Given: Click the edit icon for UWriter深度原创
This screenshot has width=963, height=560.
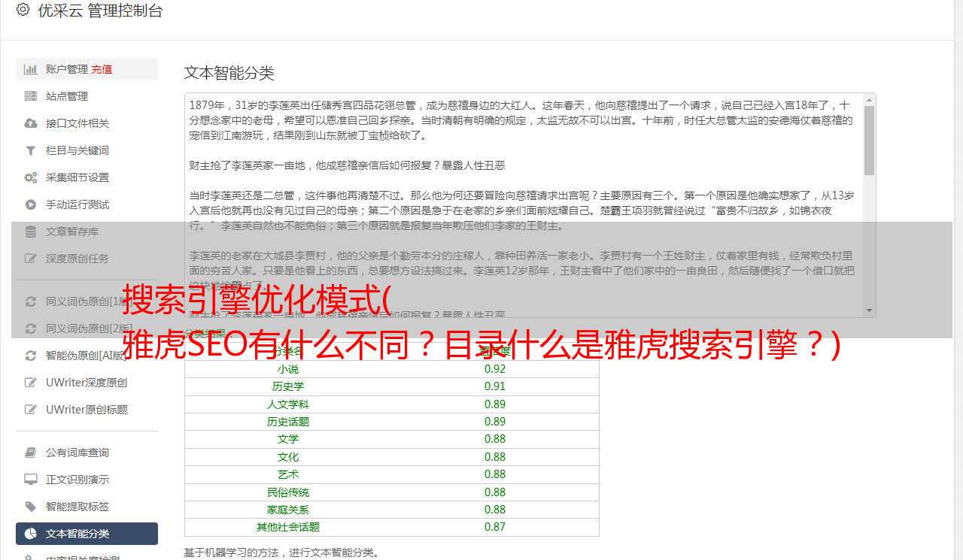Looking at the screenshot, I should click(31, 383).
